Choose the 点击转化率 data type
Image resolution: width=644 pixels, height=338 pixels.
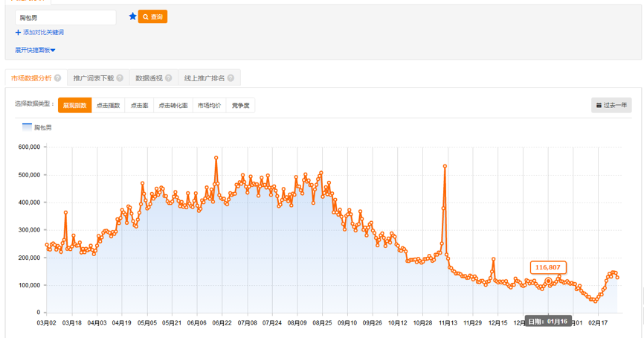173,106
